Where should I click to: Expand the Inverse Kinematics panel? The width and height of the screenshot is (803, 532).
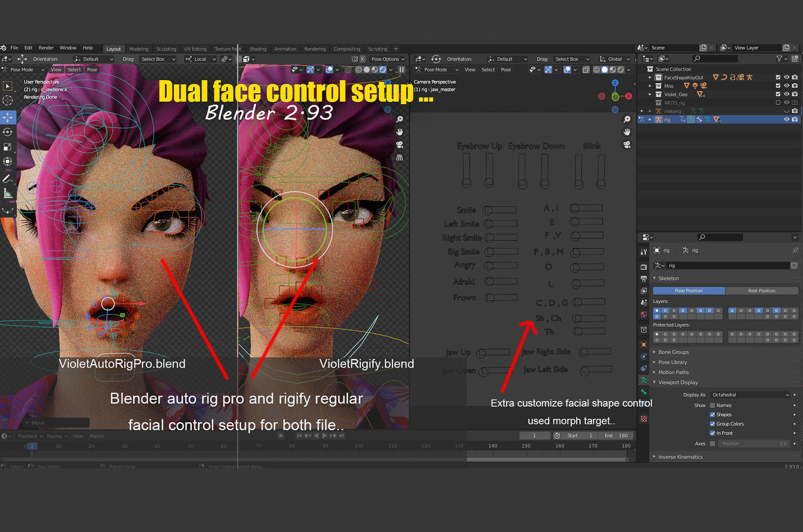680,457
